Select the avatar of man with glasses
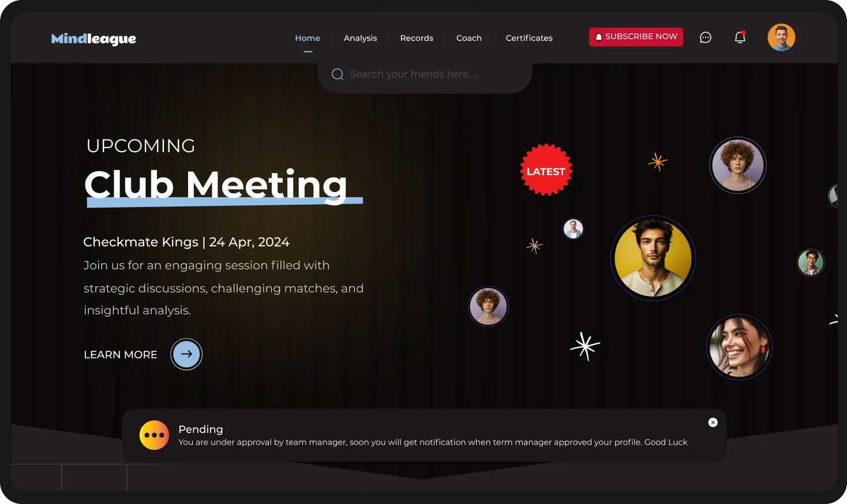 pos(811,262)
